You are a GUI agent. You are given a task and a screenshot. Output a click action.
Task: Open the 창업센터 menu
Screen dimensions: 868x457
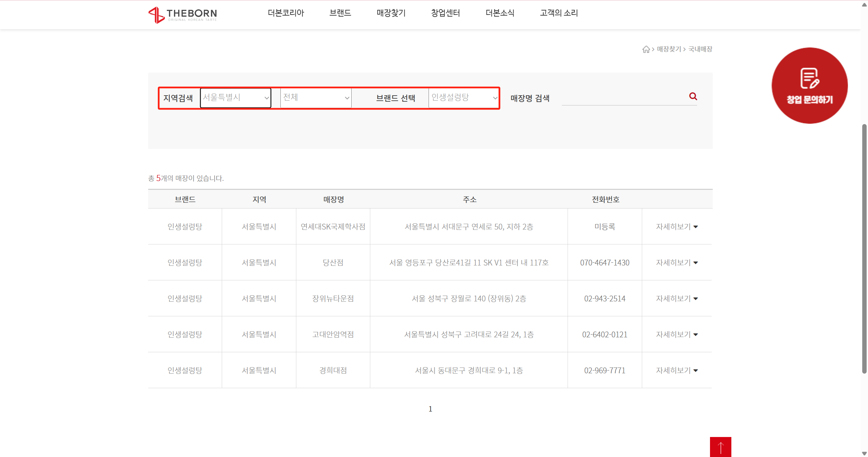tap(445, 13)
